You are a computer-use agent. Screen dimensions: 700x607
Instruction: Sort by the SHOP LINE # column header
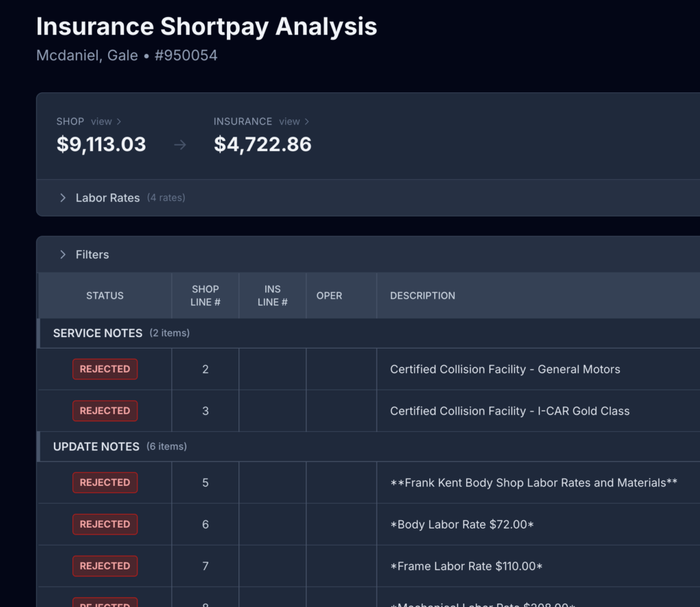[205, 296]
